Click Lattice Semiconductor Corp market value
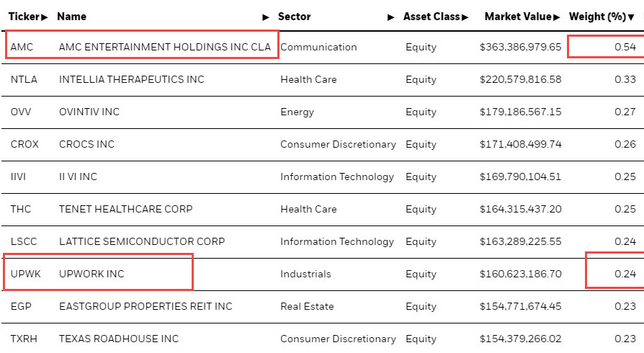This screenshot has height=353, width=644. coord(520,241)
